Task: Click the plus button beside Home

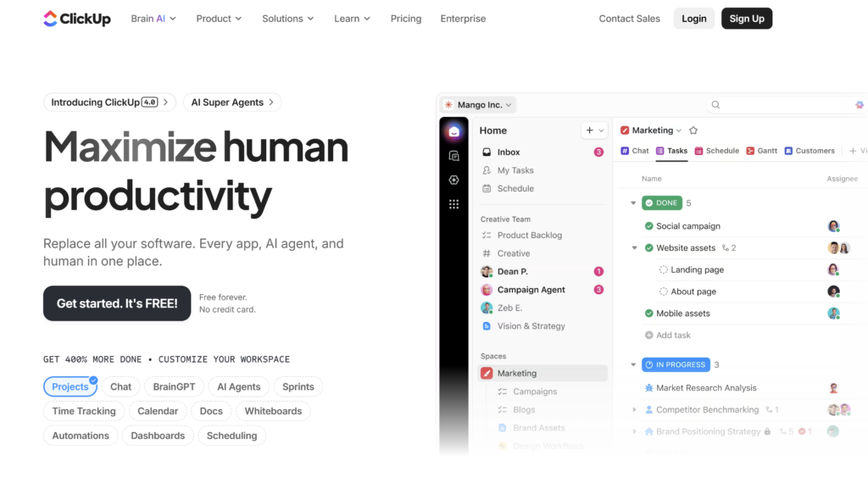Action: (589, 130)
